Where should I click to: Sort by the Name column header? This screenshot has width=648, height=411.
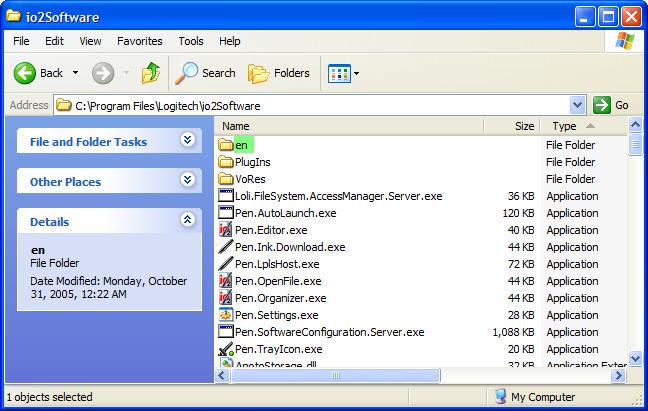pos(349,126)
